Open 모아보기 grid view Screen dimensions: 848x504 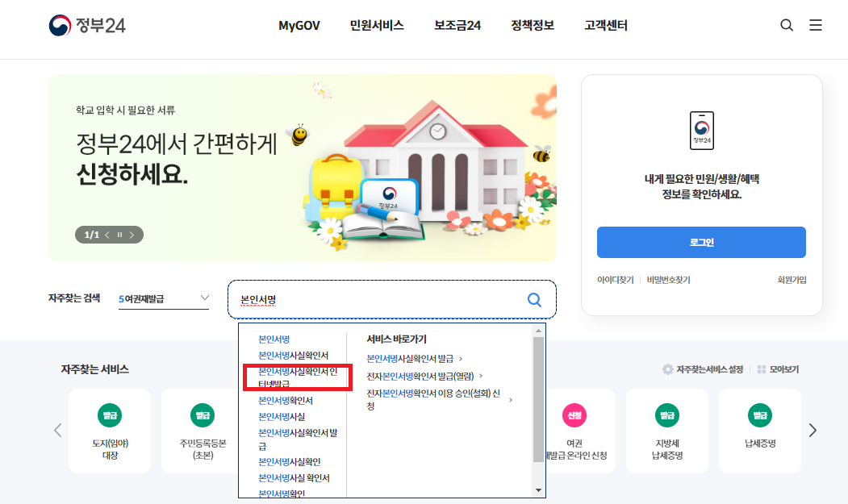(x=778, y=369)
